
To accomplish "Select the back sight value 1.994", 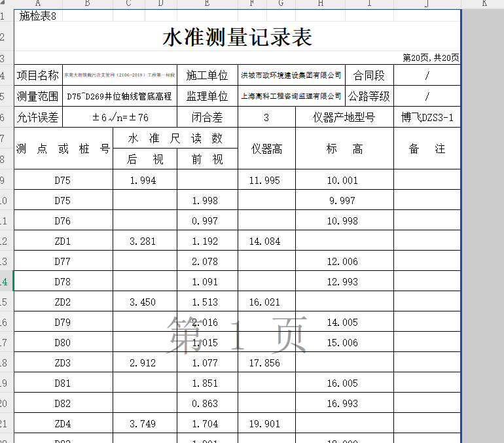I will 143,181.
